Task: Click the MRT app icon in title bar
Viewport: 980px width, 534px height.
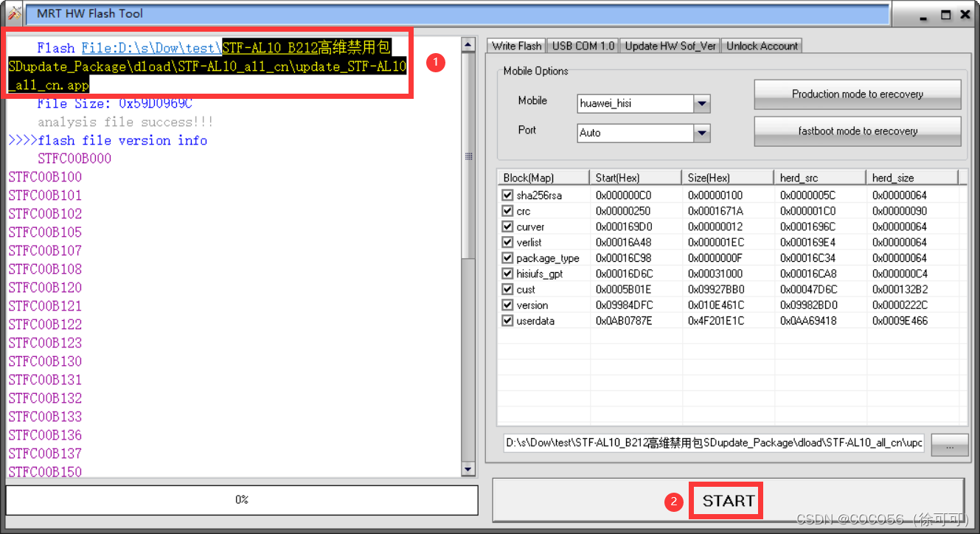Action: (13, 13)
